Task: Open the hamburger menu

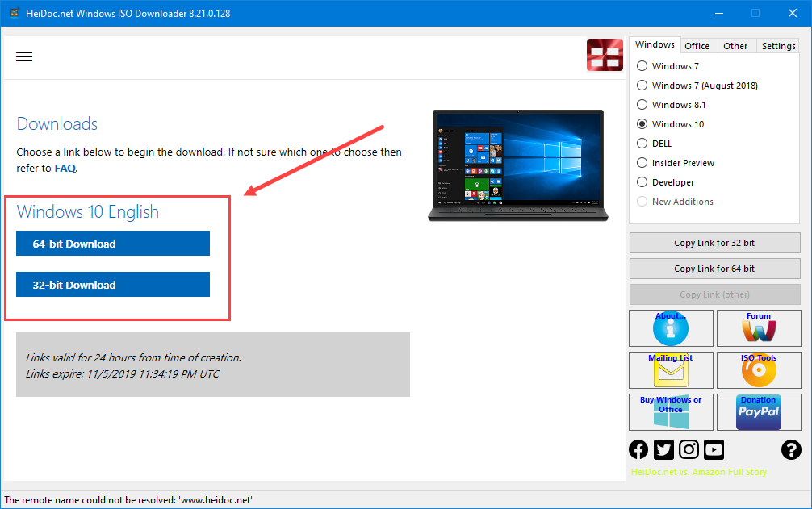Action: 24,57
